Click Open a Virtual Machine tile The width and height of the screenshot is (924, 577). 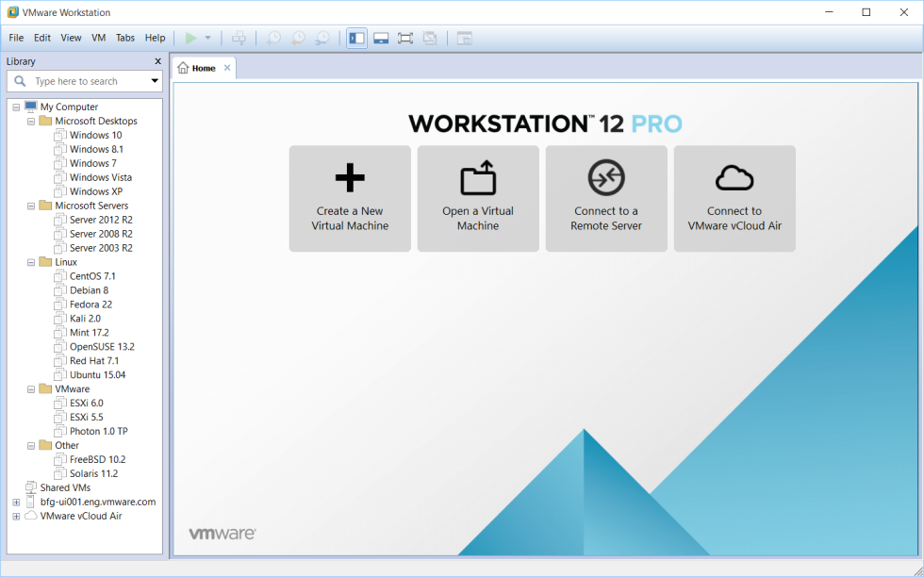(478, 199)
